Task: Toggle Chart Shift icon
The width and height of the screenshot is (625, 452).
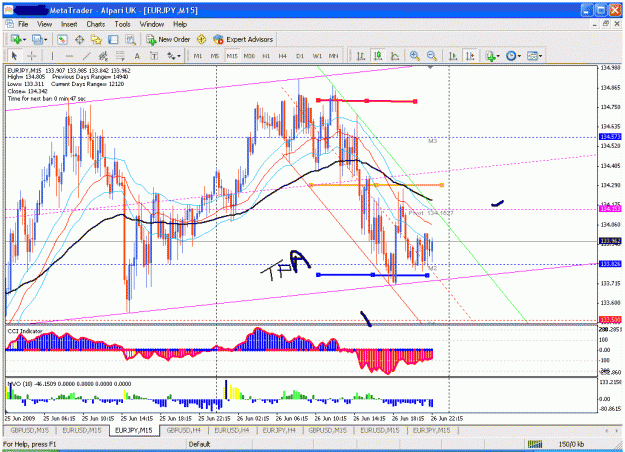Action: (x=470, y=56)
